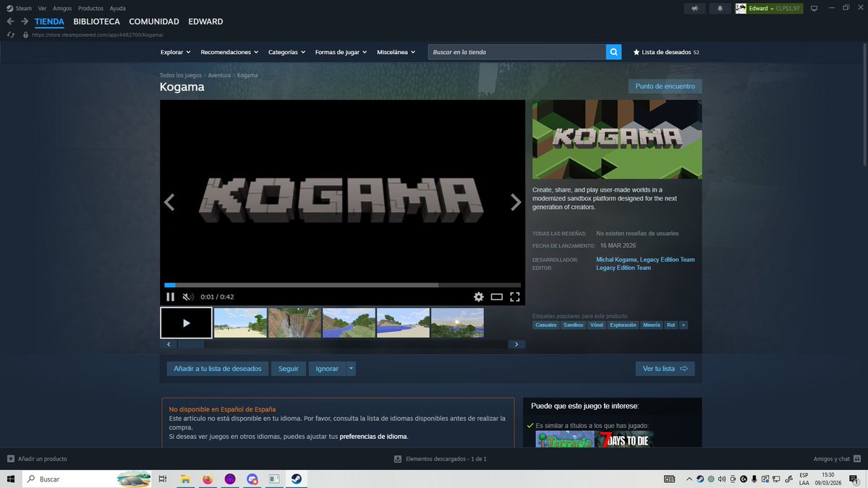This screenshot has width=868, height=488.
Task: Focus the 'Buscar en la tienda' field
Action: point(516,52)
